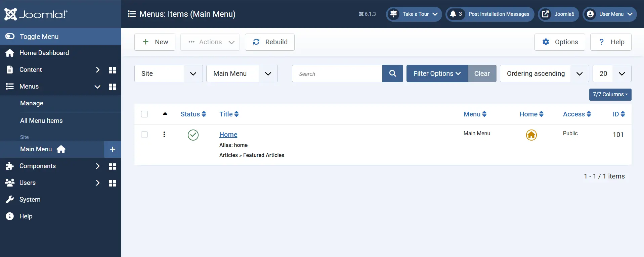This screenshot has height=257, width=644.
Task: Sort by Status column
Action: 193,114
